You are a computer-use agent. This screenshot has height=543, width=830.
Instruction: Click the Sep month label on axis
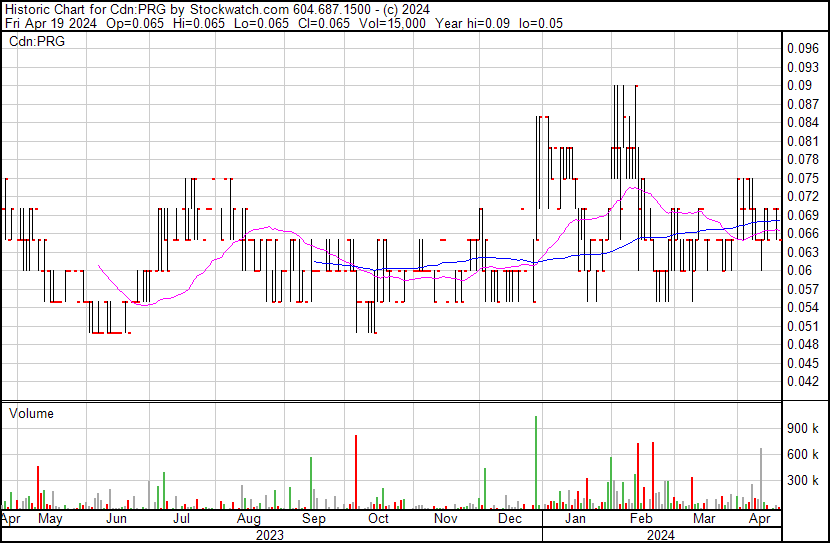point(313,520)
